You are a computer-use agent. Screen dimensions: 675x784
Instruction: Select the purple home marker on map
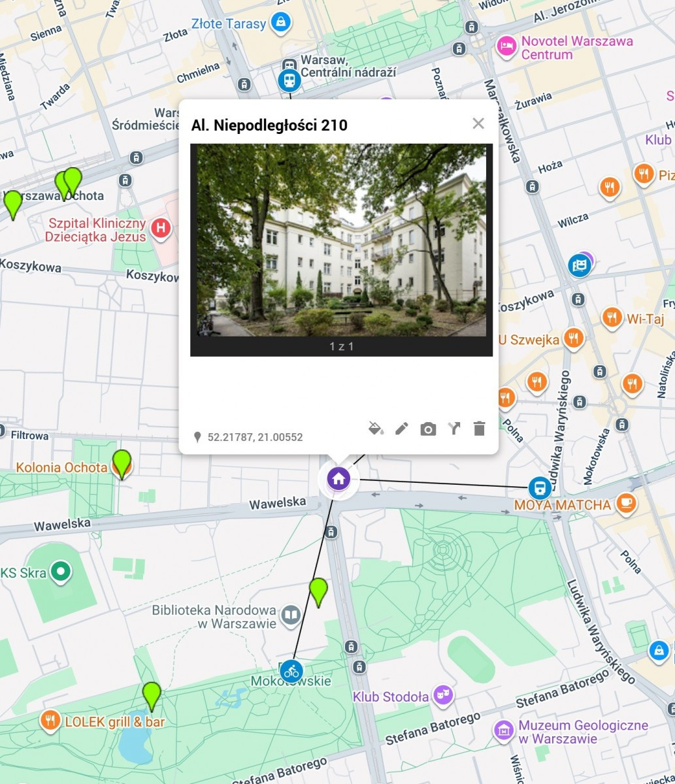click(x=338, y=479)
